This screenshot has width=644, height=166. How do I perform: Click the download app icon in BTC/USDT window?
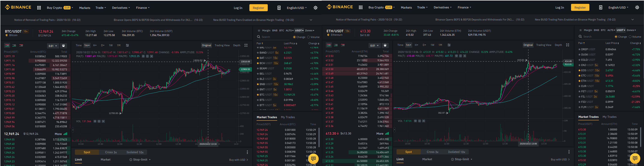point(279,8)
